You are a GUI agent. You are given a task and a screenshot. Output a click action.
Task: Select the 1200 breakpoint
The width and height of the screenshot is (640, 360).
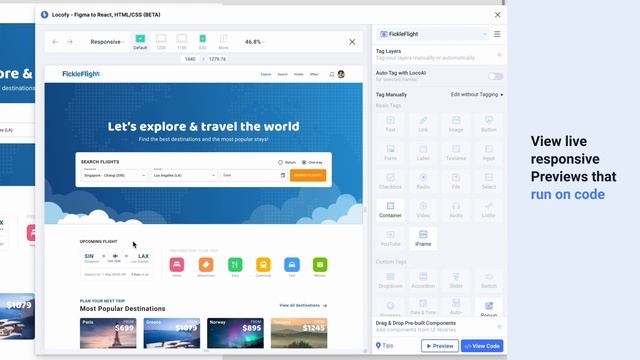click(x=161, y=42)
